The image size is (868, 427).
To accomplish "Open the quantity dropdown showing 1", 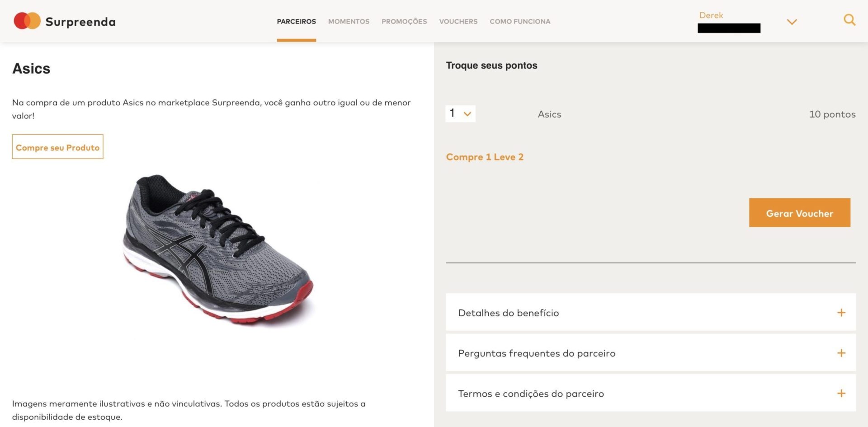I will pyautogui.click(x=460, y=113).
